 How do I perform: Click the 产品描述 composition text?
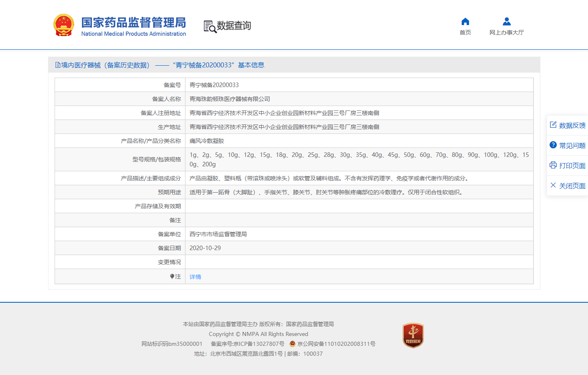click(330, 178)
